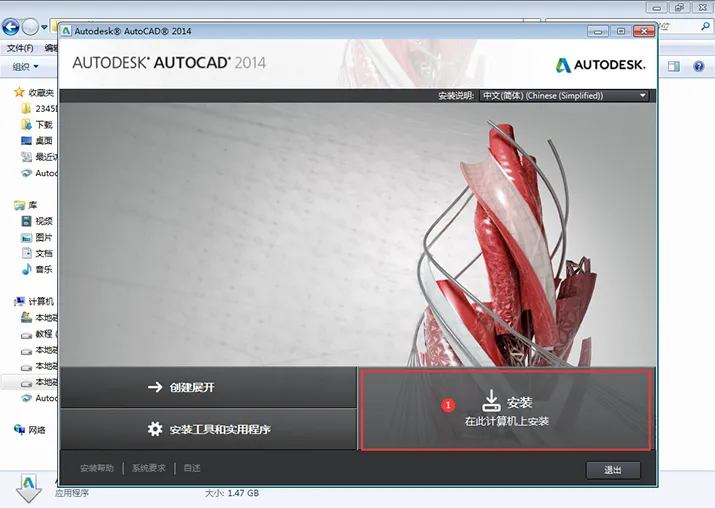Click the Pictures library icon in sidebar
The width and height of the screenshot is (715, 508).
(x=26, y=237)
